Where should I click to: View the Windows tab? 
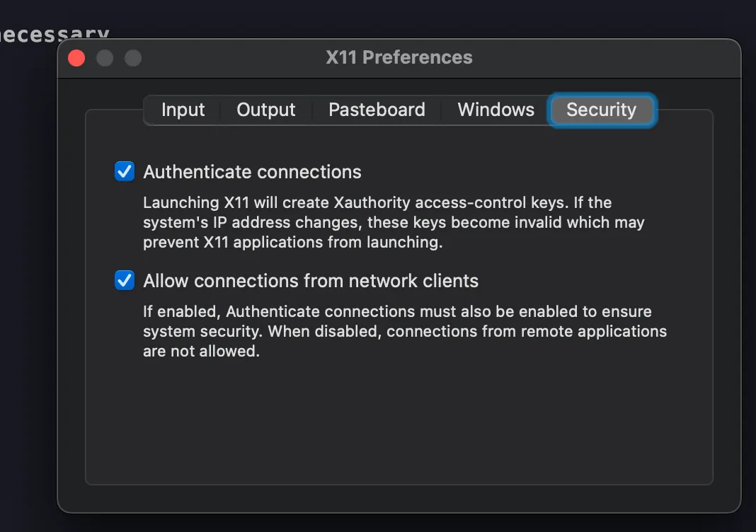pos(496,110)
